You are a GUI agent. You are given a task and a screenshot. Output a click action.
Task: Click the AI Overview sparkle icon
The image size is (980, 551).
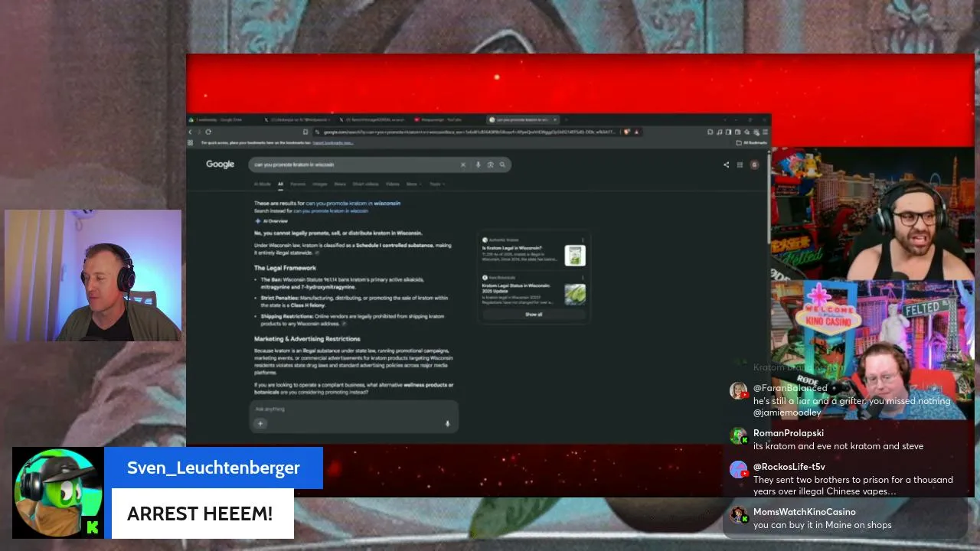(x=258, y=221)
